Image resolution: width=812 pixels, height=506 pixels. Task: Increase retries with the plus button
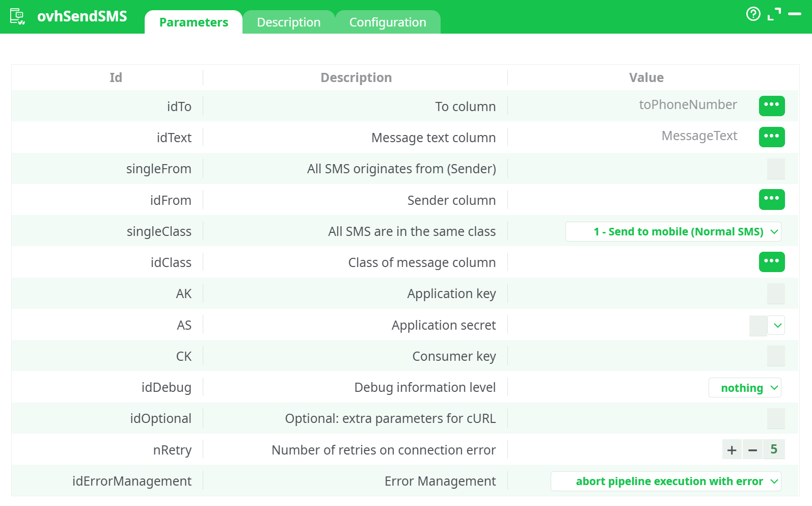coord(732,449)
